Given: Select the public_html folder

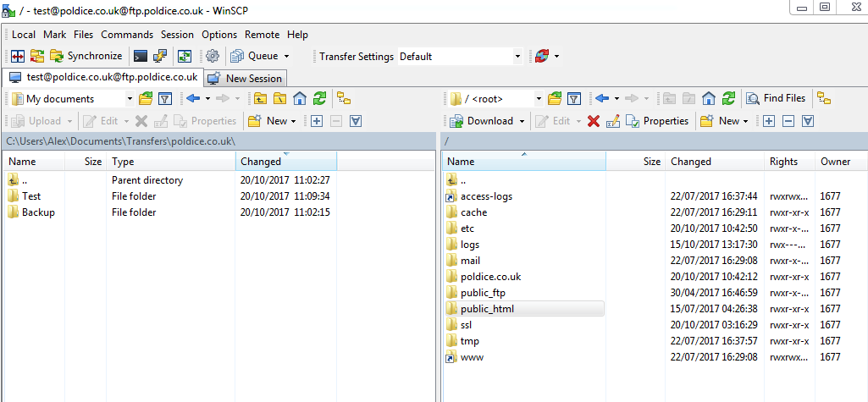Looking at the screenshot, I should pos(487,309).
